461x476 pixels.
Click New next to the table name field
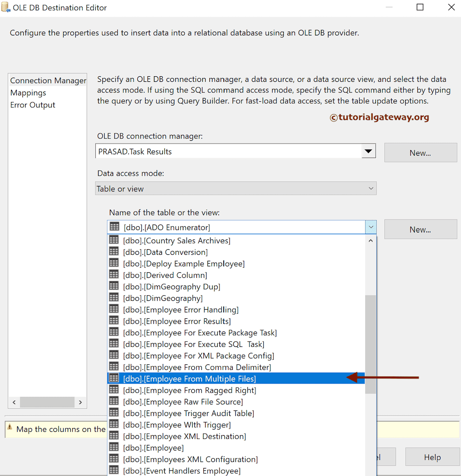[420, 229]
